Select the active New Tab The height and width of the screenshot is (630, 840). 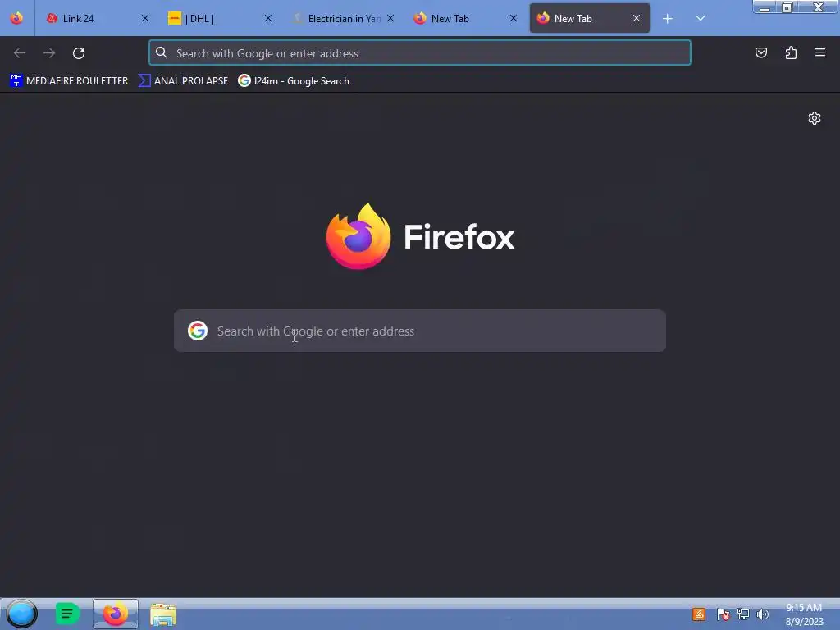click(589, 18)
